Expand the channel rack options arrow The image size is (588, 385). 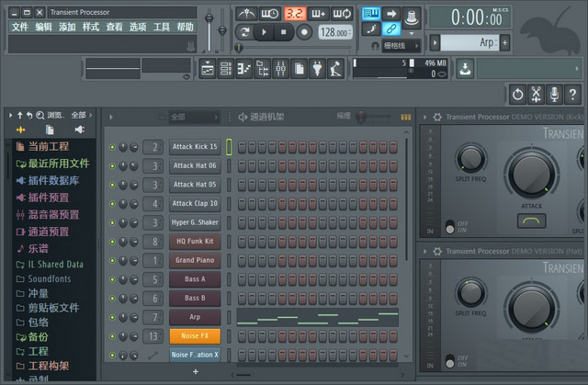[111, 117]
